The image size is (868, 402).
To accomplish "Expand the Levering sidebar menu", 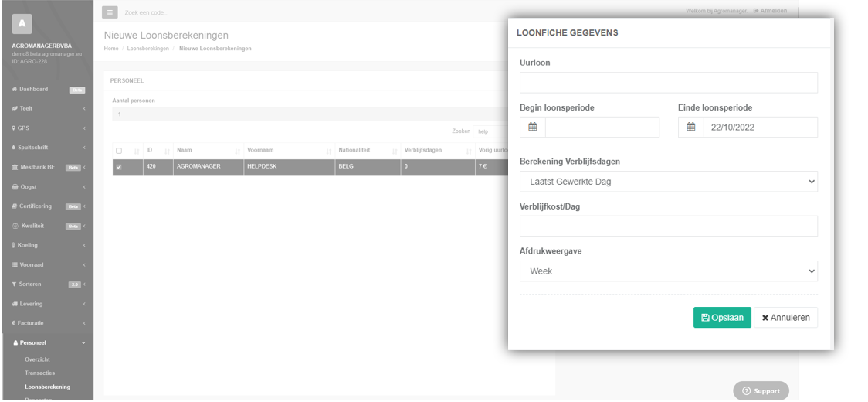I will coord(47,304).
